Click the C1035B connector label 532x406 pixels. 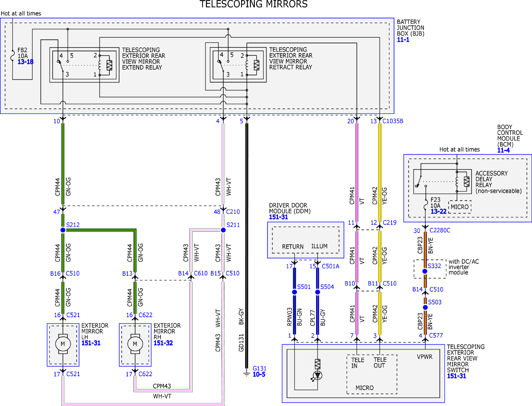(393, 121)
